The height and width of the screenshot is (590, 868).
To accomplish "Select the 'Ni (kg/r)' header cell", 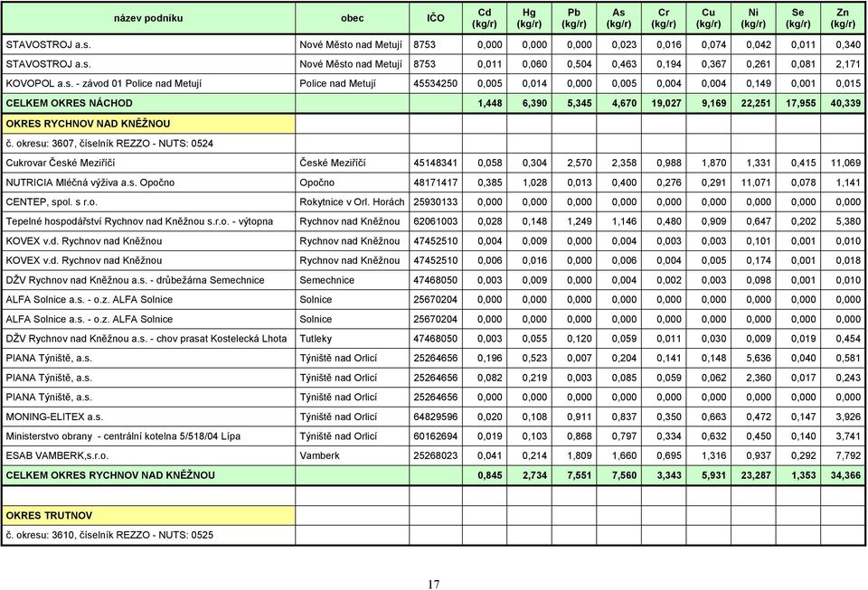I will coord(753,18).
